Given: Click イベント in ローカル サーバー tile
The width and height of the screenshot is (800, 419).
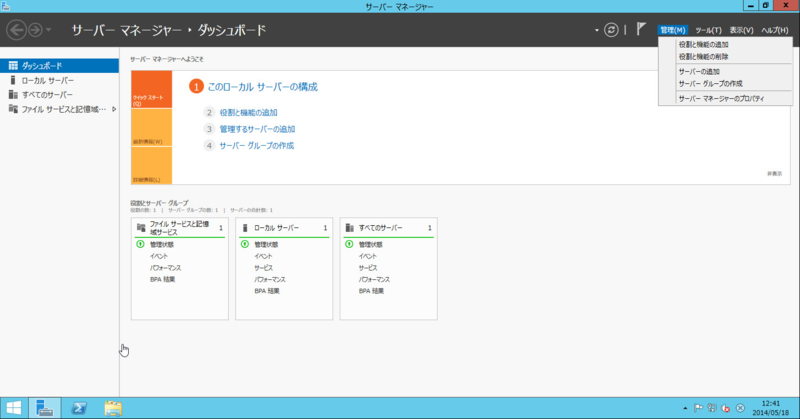Looking at the screenshot, I should click(x=263, y=256).
